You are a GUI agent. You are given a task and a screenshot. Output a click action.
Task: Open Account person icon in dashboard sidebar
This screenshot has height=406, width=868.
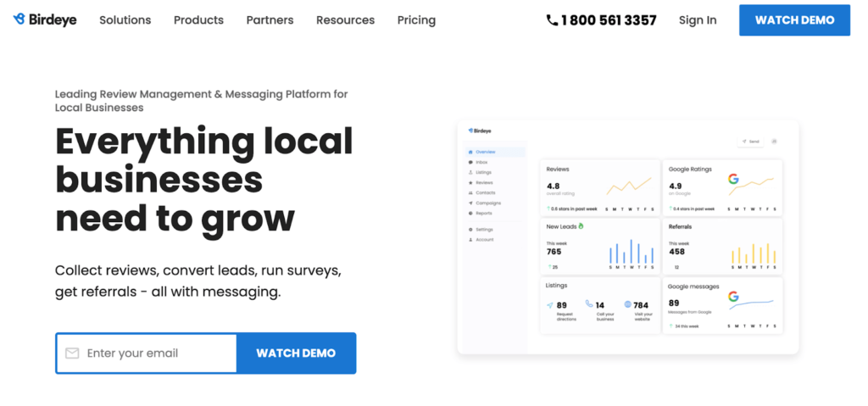(x=470, y=240)
